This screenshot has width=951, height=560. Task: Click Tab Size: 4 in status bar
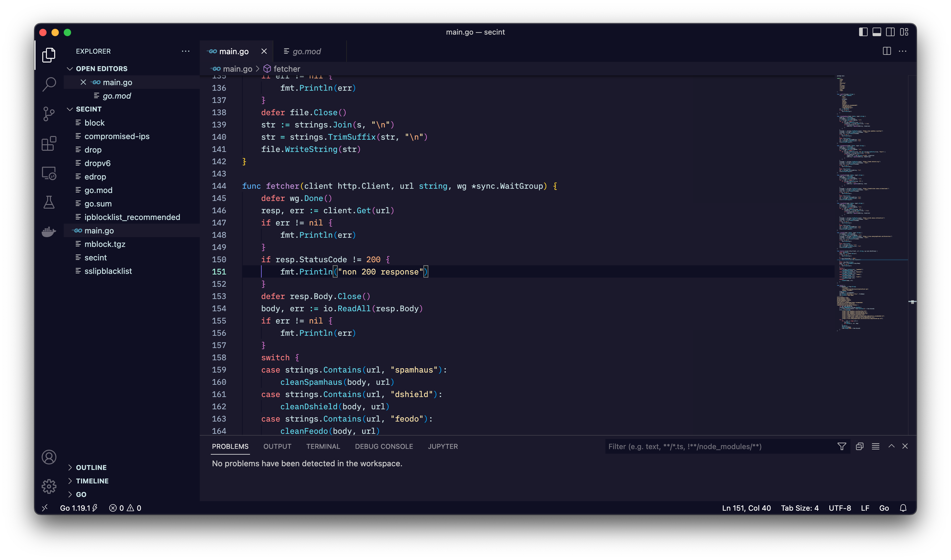coord(799,508)
